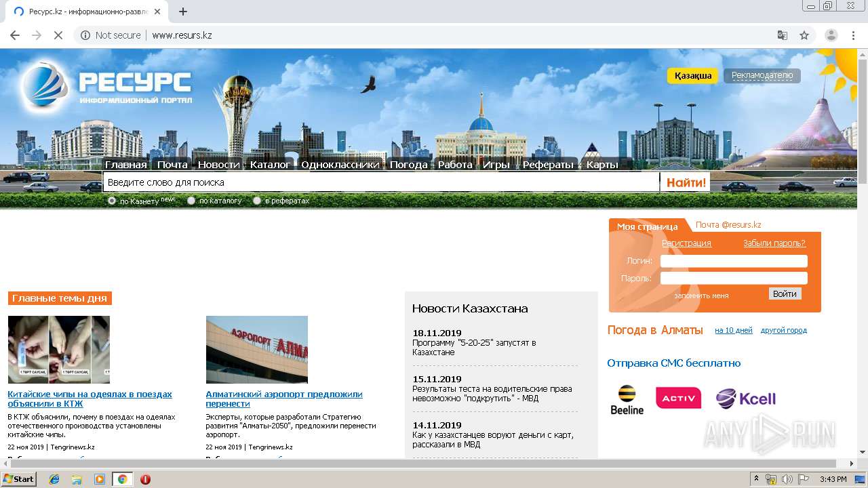Viewport: 868px width, 488px height.
Task: Open the red antivirus taskbar icon
Action: pyautogui.click(x=145, y=479)
